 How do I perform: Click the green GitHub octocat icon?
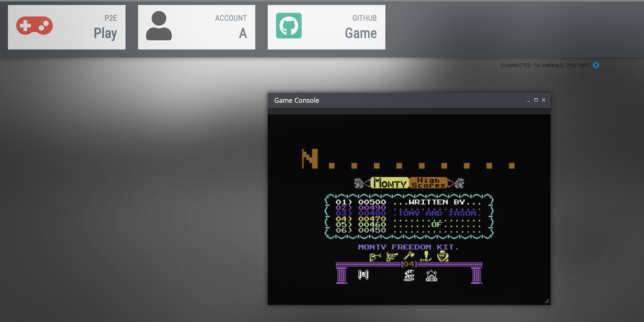click(x=289, y=26)
